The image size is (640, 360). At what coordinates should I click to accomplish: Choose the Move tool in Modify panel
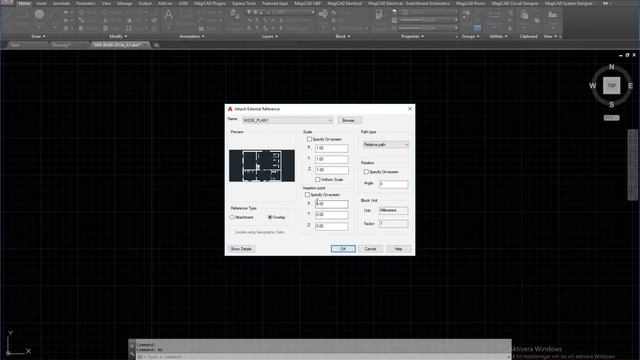pyautogui.click(x=81, y=13)
